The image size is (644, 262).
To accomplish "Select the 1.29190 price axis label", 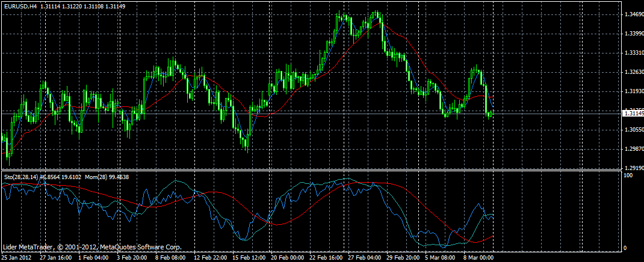I will click(633, 168).
